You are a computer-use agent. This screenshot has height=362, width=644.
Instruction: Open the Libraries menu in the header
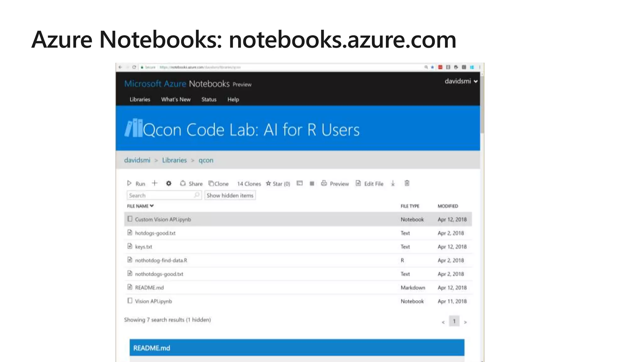click(140, 100)
